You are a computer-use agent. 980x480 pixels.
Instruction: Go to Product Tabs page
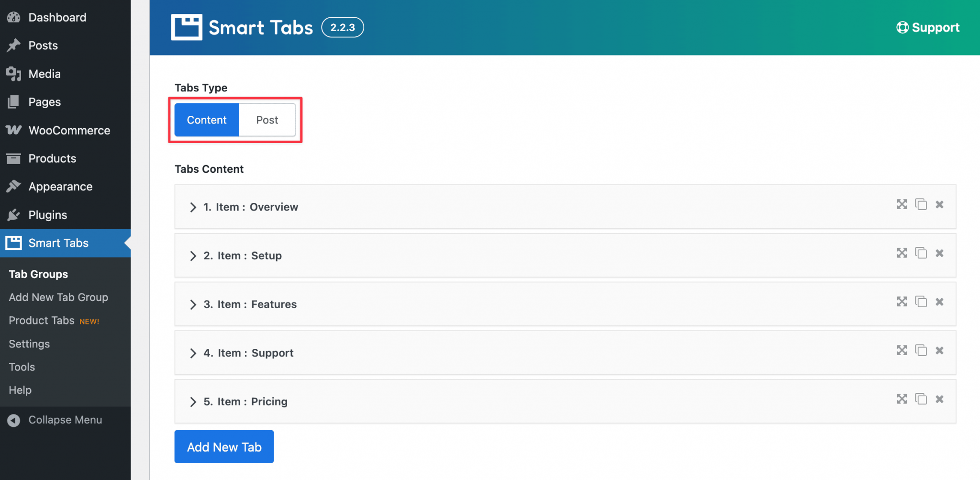41,320
